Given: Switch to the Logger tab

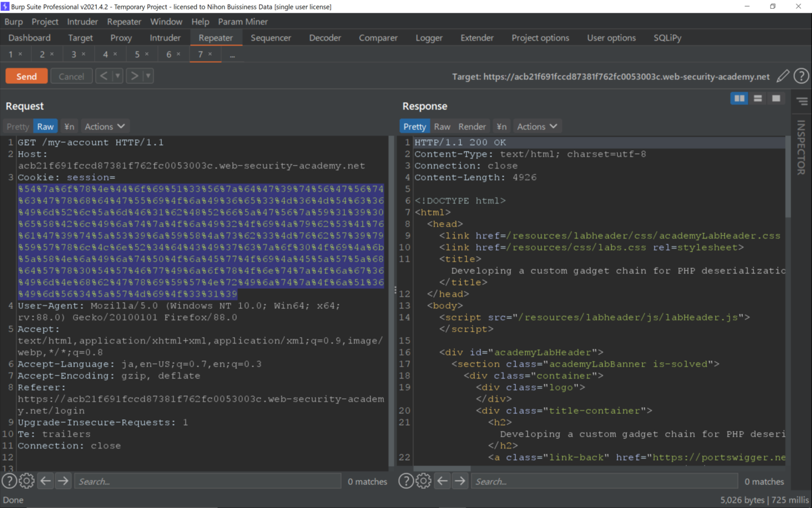Looking at the screenshot, I should [429, 38].
